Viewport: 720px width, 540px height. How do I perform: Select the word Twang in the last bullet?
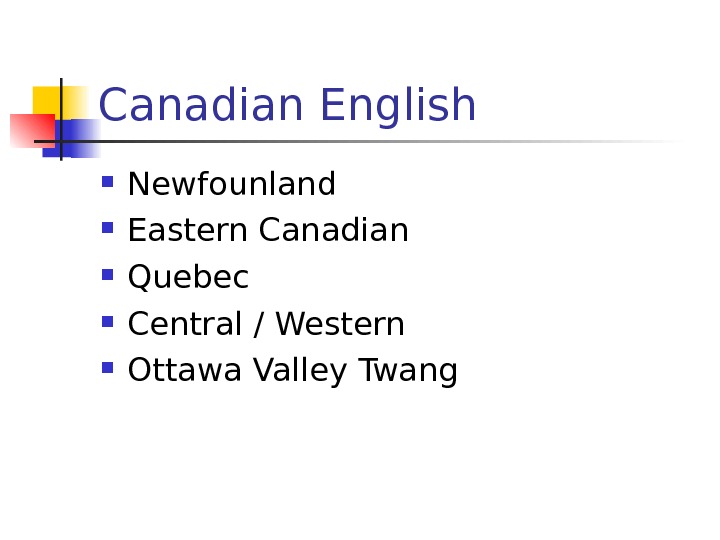click(412, 372)
